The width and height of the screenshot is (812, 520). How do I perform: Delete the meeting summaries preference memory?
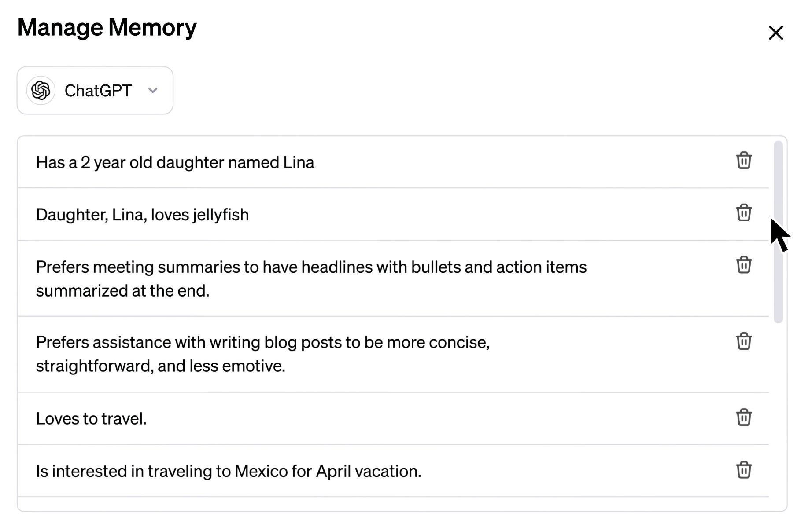coord(744,265)
